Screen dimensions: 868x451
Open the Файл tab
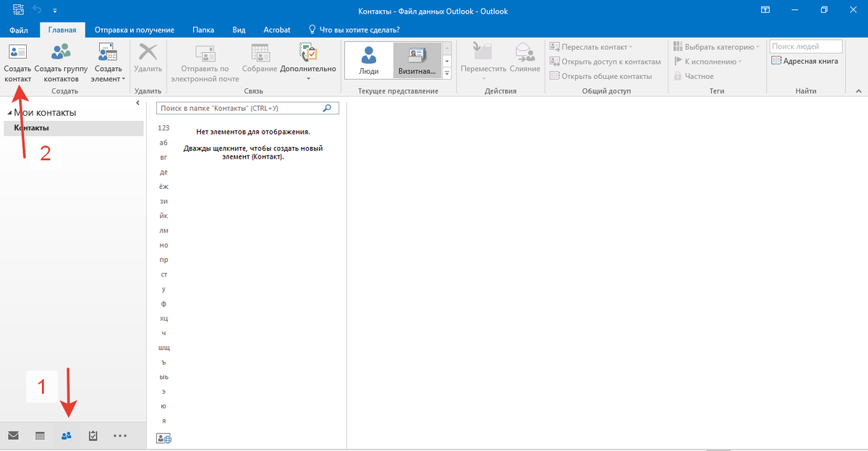pos(19,30)
